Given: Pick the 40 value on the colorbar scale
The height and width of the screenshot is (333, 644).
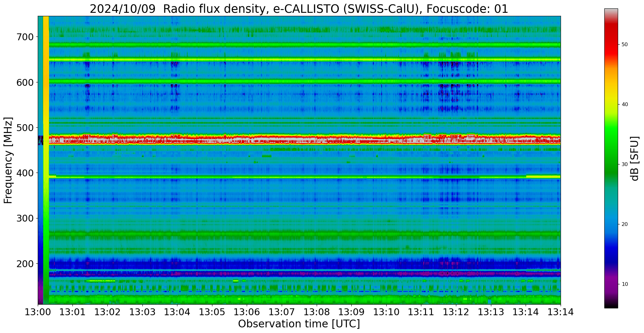Looking at the screenshot, I should [625, 105].
